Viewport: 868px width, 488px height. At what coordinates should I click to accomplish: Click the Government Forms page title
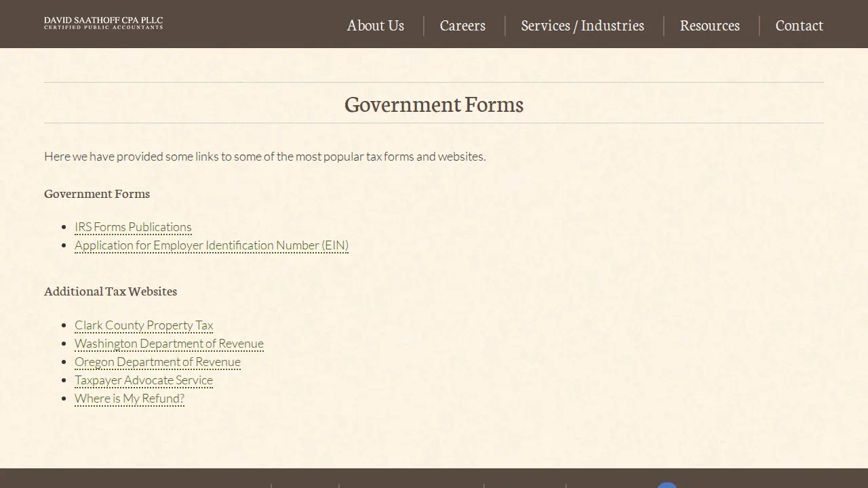[x=434, y=104]
